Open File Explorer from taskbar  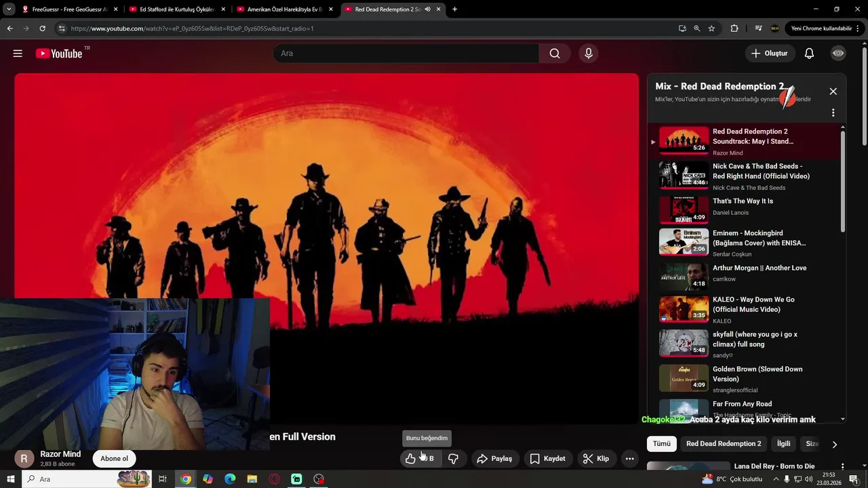pyautogui.click(x=252, y=479)
